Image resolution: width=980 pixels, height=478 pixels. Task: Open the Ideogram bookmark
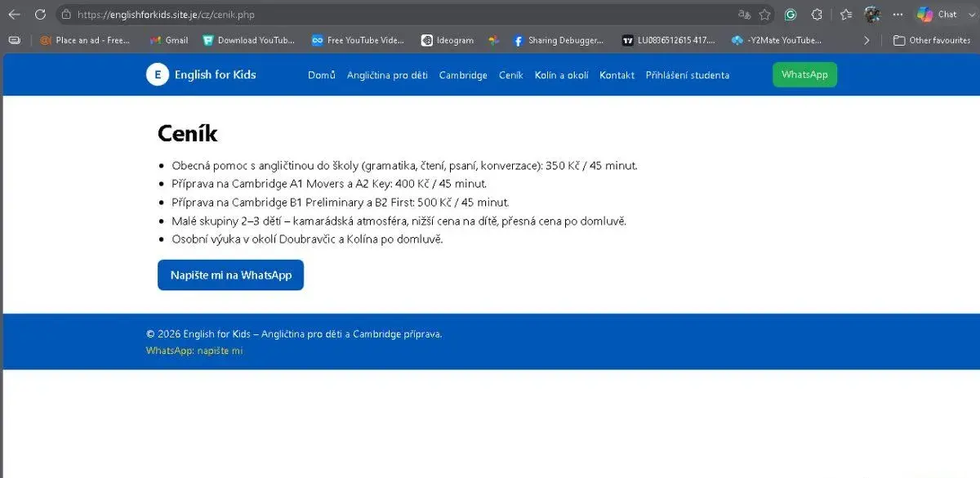(x=448, y=40)
